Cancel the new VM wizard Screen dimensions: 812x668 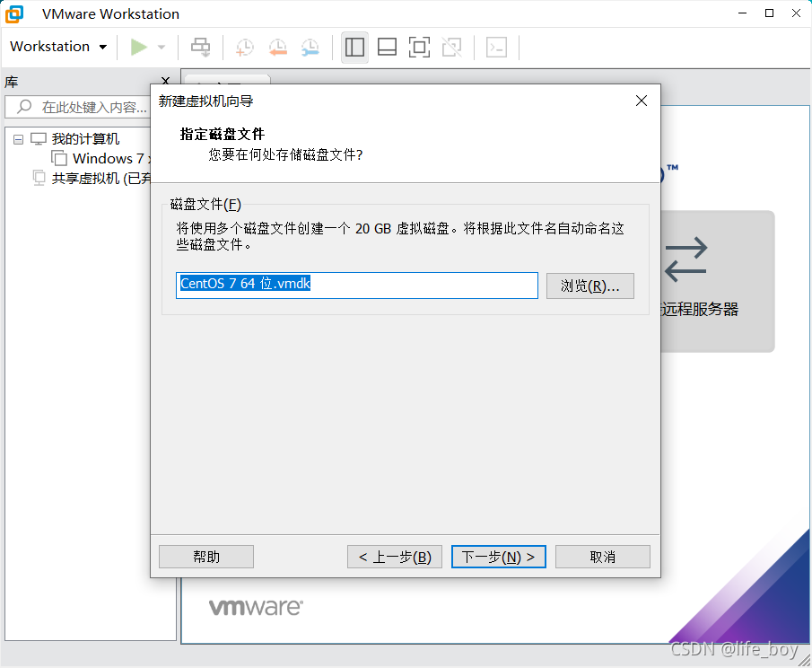[603, 557]
